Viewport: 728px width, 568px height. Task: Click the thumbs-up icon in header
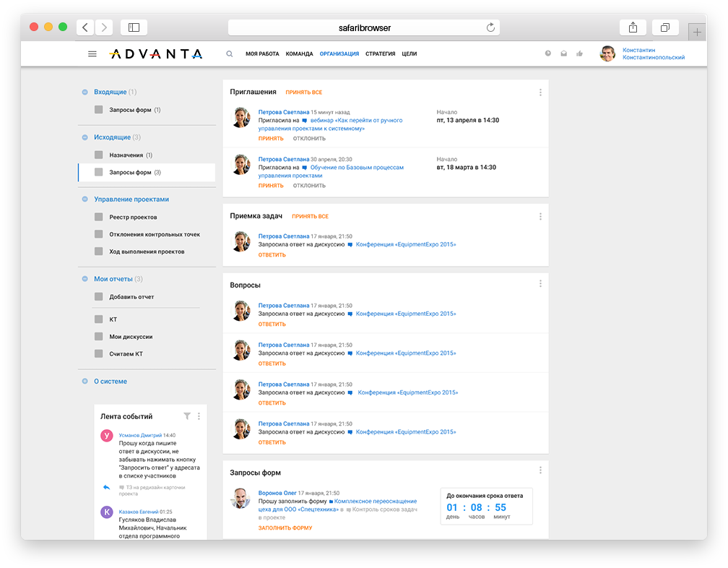[x=579, y=53]
